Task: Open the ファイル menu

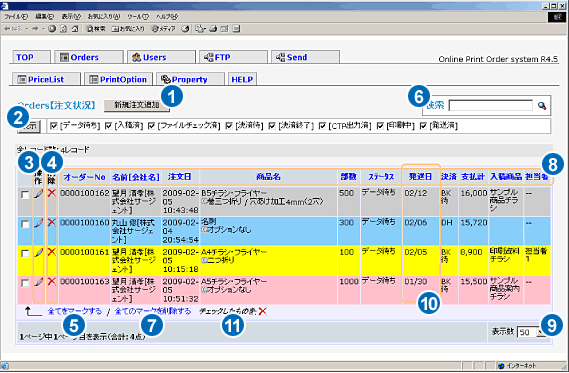Action: [x=16, y=17]
